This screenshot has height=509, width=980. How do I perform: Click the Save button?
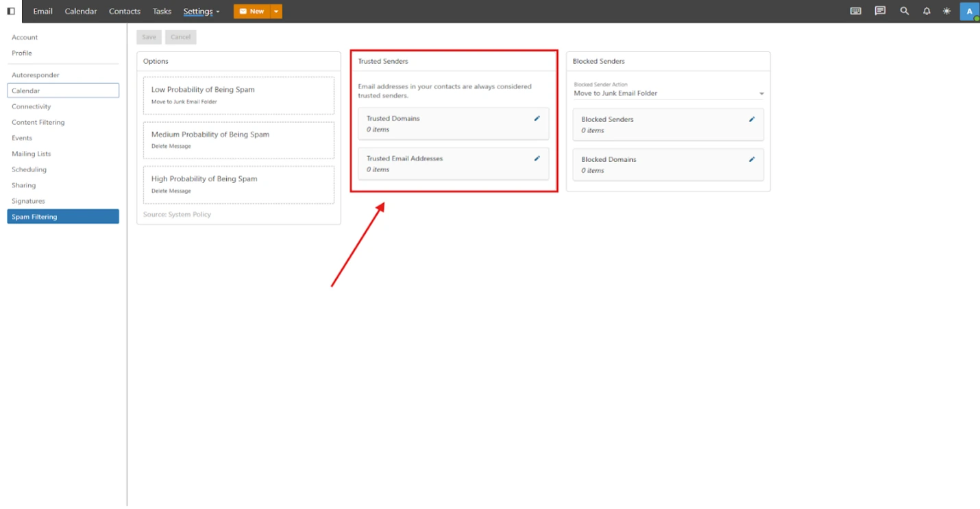click(x=149, y=37)
